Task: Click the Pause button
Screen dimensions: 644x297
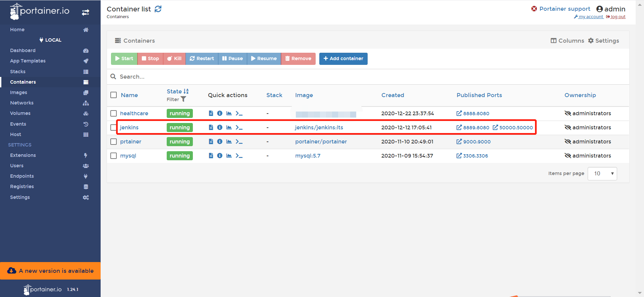Action: click(x=232, y=58)
